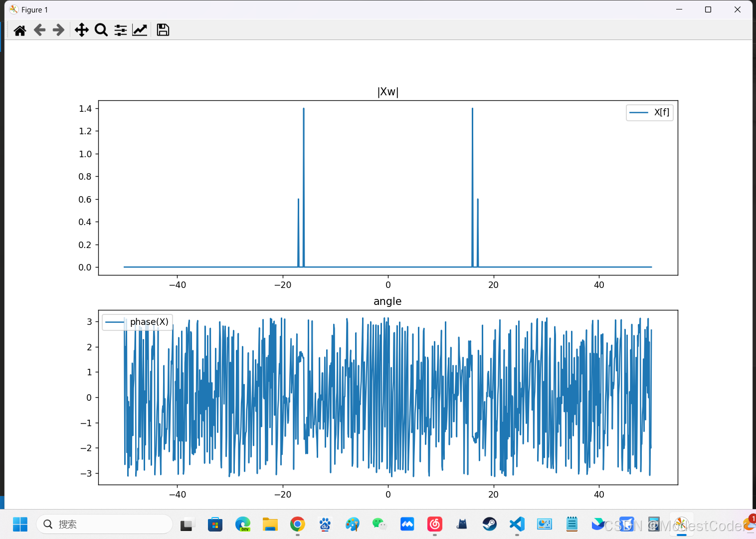
Task: Open the Windows Start menu
Action: [20, 524]
